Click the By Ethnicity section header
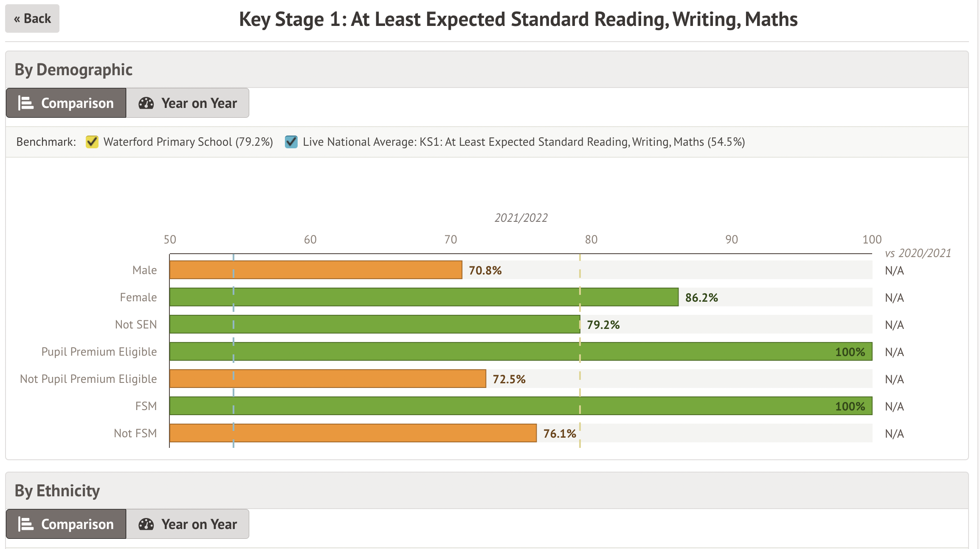 [x=57, y=491]
